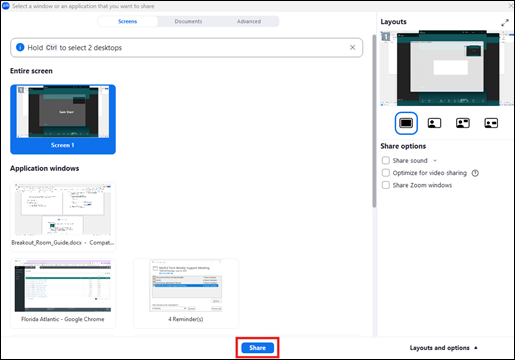515x360 pixels.
Task: Switch to the Advanced tab
Action: [249, 21]
